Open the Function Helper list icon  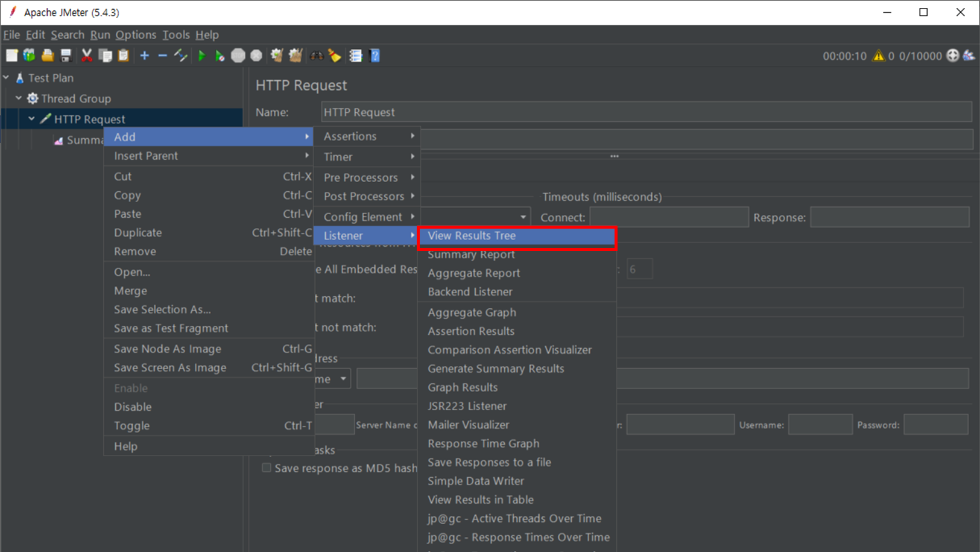click(x=356, y=56)
